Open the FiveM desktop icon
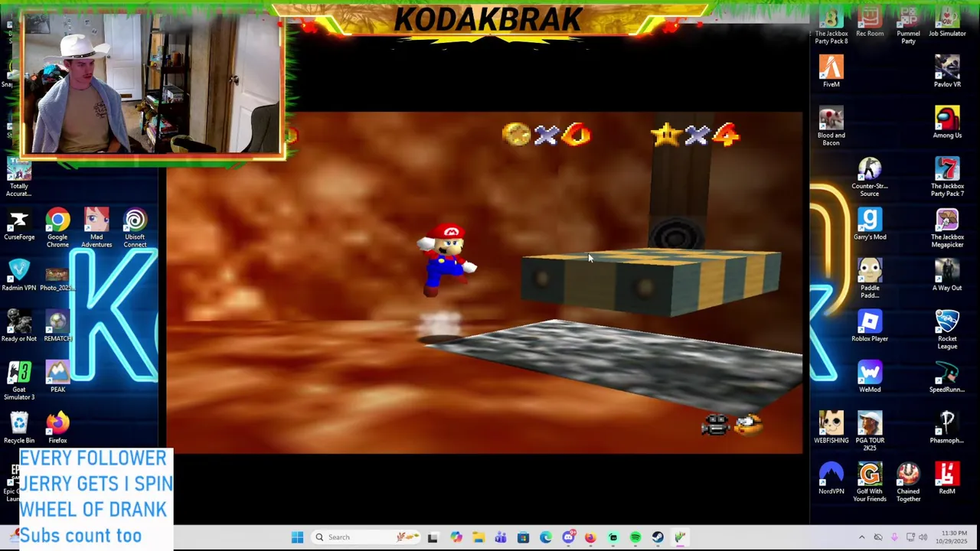980x551 pixels. pos(831,72)
